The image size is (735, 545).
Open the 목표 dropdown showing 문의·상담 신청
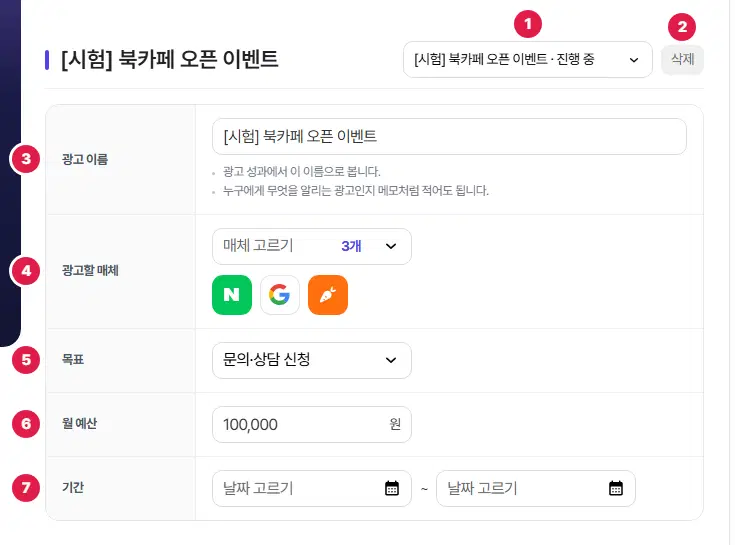[312, 360]
